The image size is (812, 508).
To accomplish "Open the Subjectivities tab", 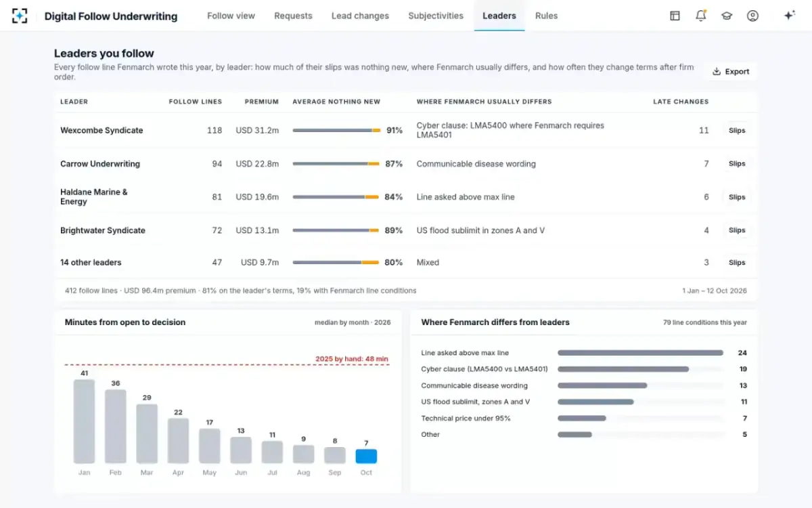I will [x=436, y=16].
